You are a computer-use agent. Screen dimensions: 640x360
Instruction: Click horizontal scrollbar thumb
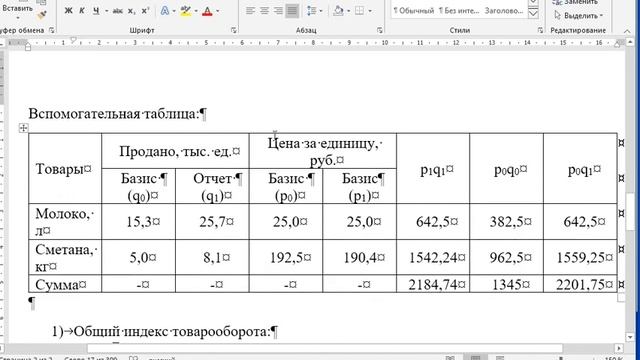coord(325,348)
